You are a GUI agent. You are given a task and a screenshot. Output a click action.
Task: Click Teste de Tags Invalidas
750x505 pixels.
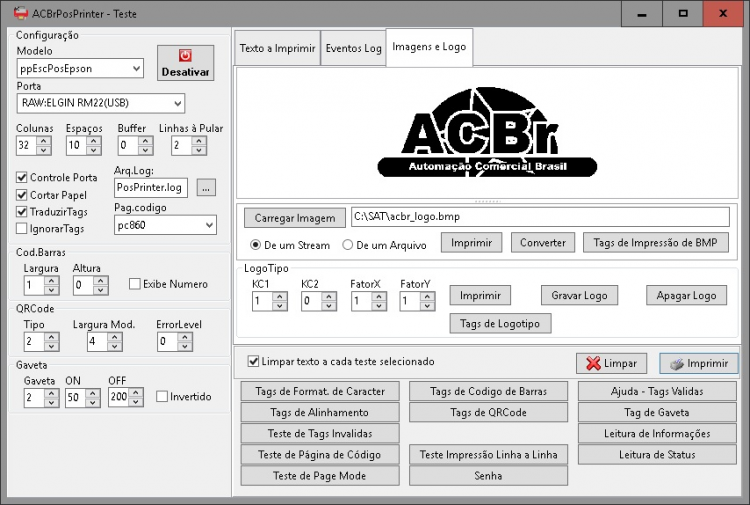[x=320, y=433]
